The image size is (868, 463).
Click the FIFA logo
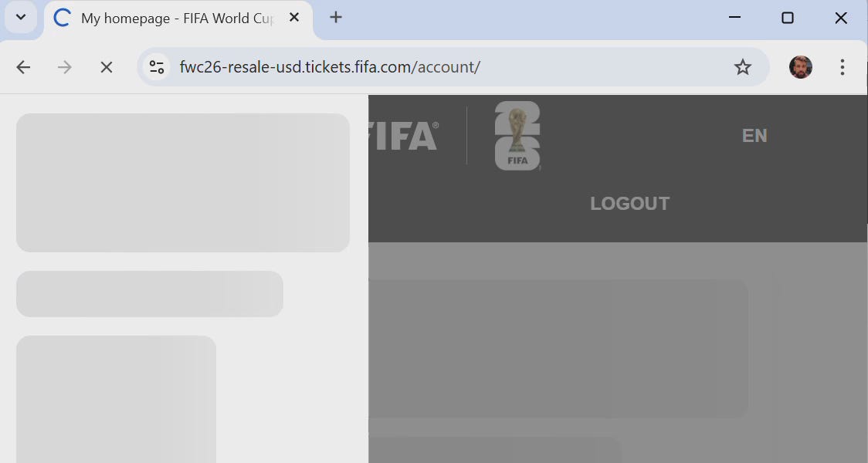point(404,136)
